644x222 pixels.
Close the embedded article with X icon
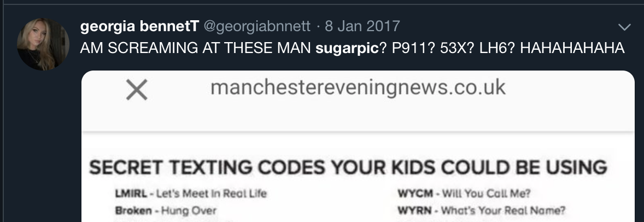[137, 90]
